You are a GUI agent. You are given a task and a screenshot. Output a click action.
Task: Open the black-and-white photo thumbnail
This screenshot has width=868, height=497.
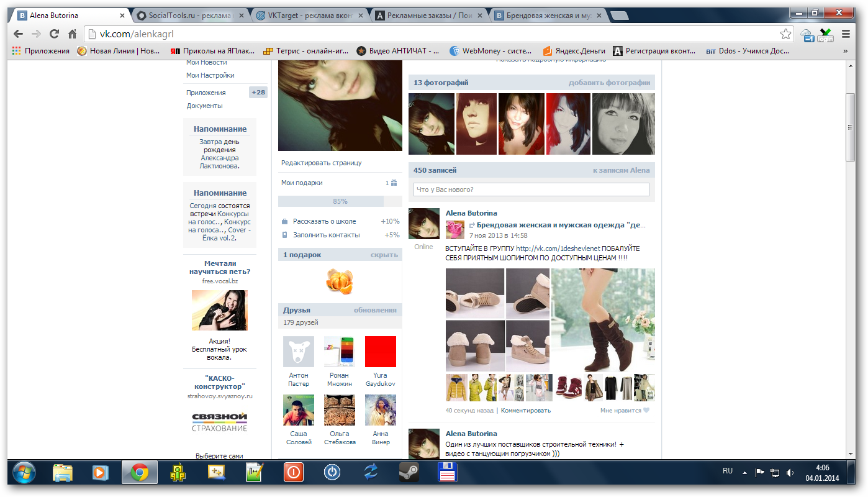(x=623, y=124)
